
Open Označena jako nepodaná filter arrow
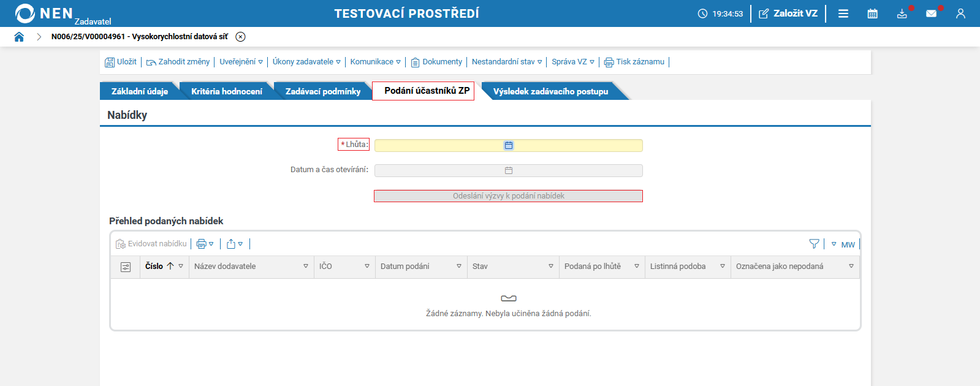[851, 266]
